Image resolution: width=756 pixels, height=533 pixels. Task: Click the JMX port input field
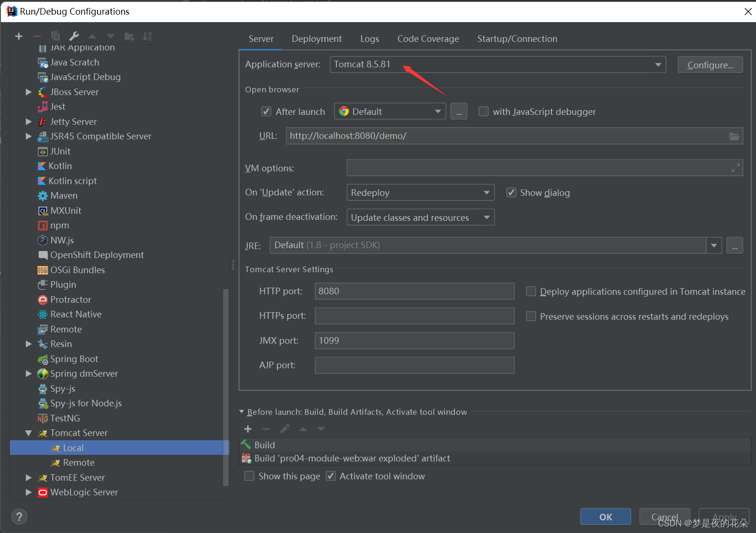pyautogui.click(x=414, y=340)
